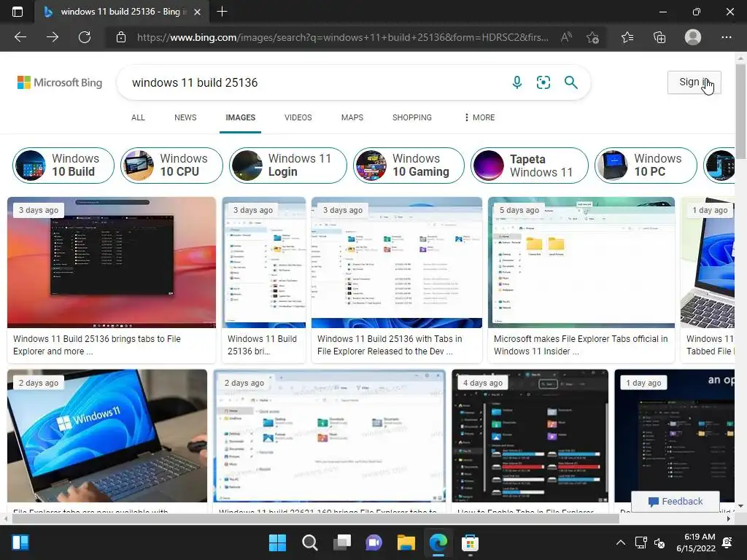Screen dimensions: 747x560
Task: Open image with two yellow folders
Action: point(581,262)
